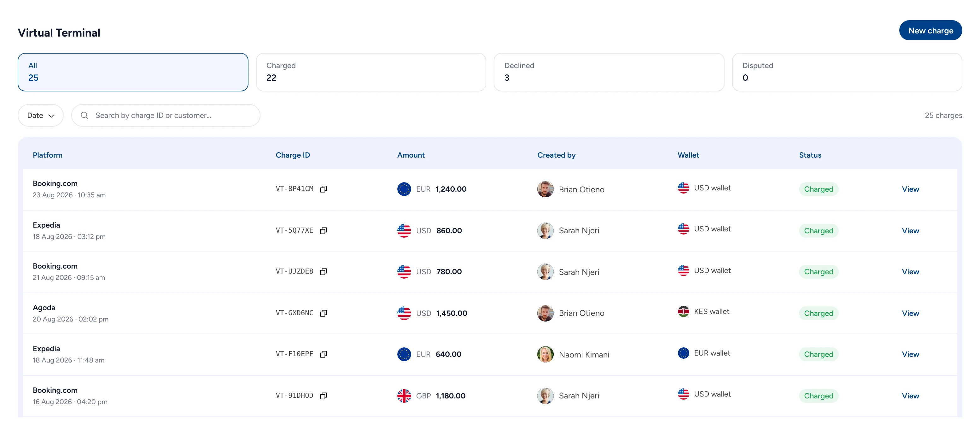Click the Charge ID column header
The width and height of the screenshot is (980, 435).
[x=293, y=155]
